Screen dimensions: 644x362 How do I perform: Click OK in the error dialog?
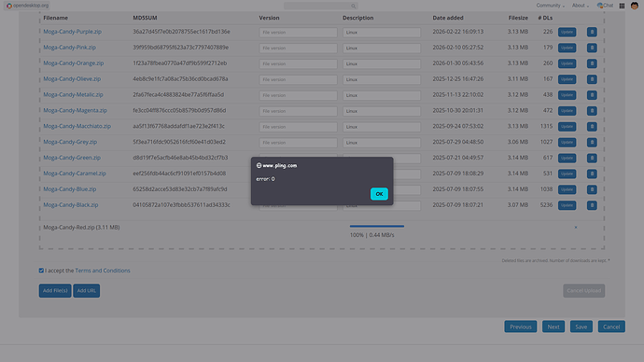[x=379, y=194]
